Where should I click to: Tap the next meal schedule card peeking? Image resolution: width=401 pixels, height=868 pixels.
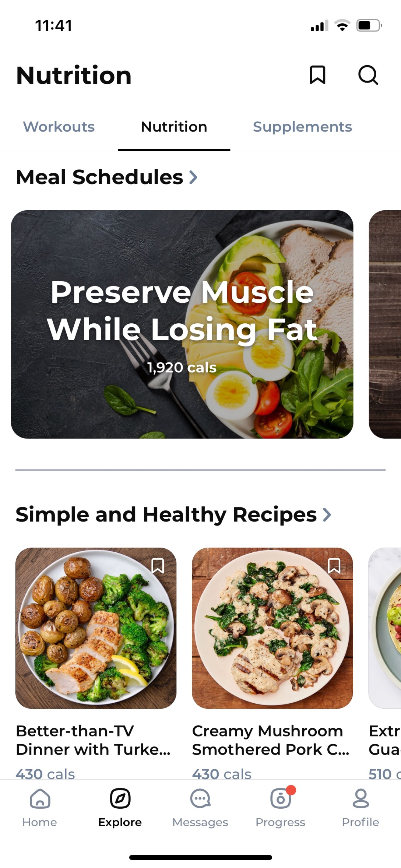(x=385, y=324)
